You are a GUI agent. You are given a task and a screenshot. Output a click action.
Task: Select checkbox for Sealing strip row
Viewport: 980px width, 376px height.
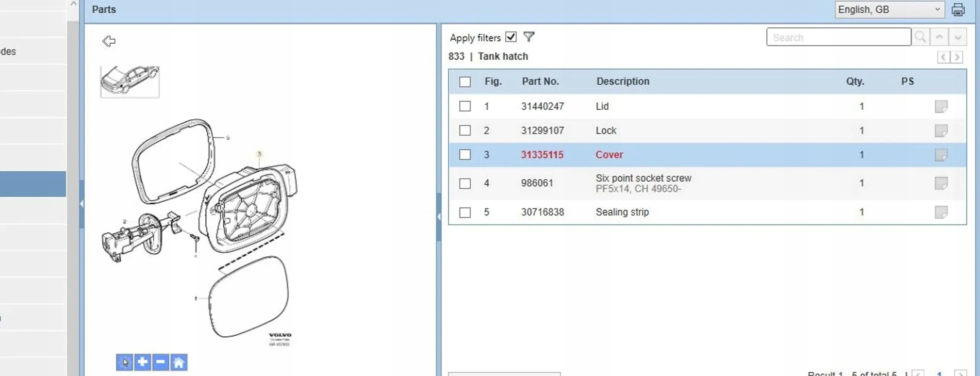pyautogui.click(x=465, y=212)
